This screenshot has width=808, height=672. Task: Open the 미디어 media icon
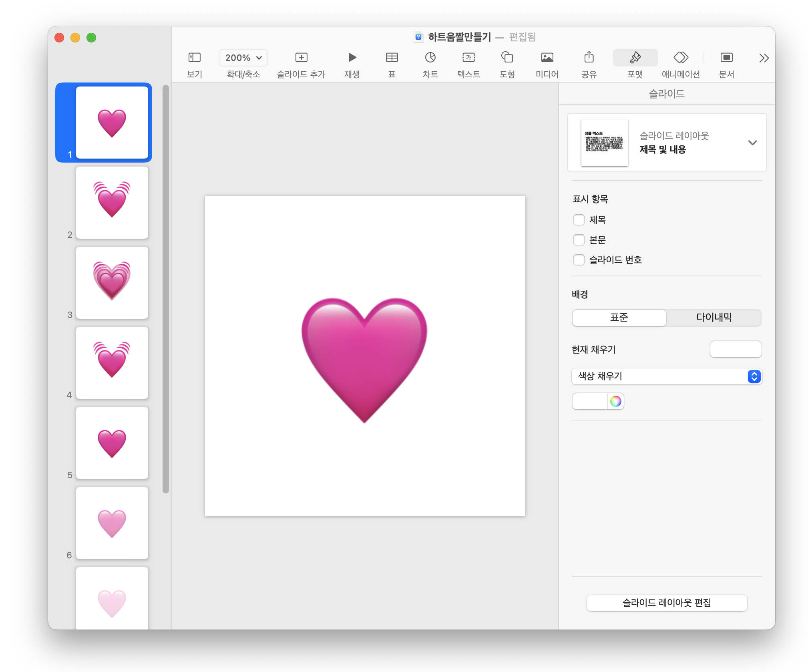click(x=547, y=58)
